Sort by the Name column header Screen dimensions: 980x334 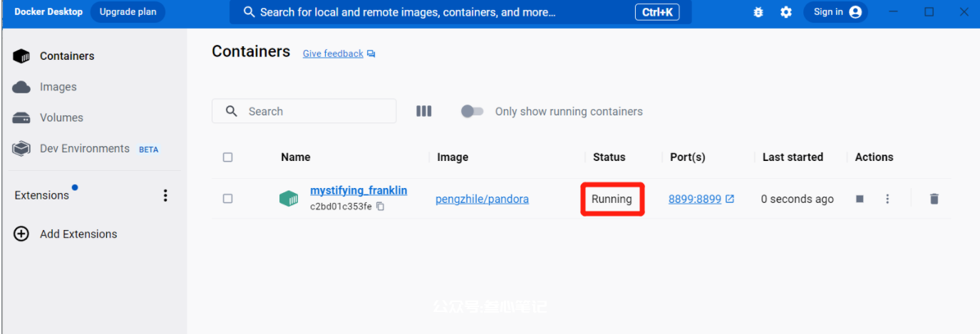click(296, 157)
